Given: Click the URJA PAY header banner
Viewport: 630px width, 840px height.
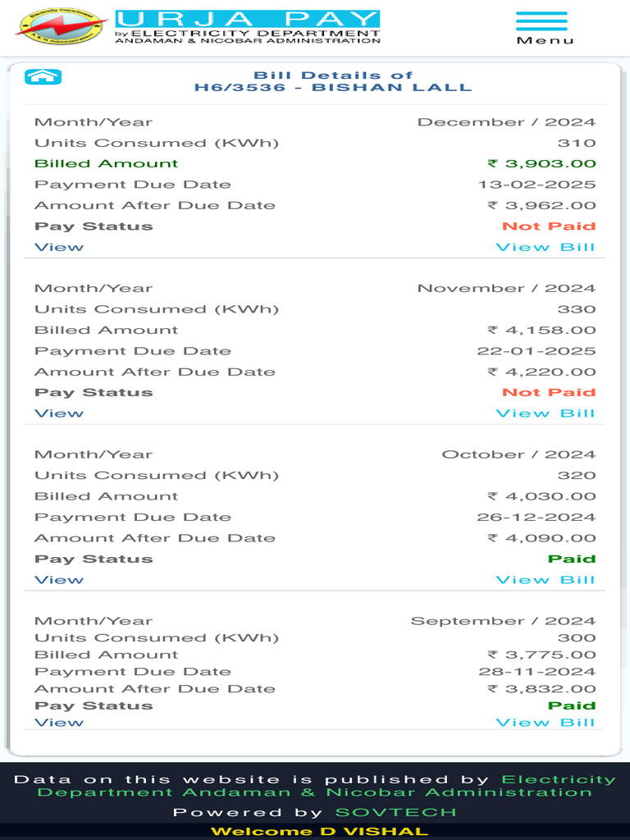Looking at the screenshot, I should (x=248, y=26).
